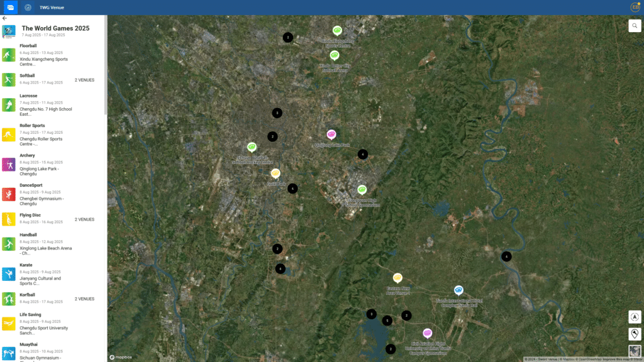Open the second header tab with globe logo
Viewport: 644px width, 362px height.
(28, 8)
